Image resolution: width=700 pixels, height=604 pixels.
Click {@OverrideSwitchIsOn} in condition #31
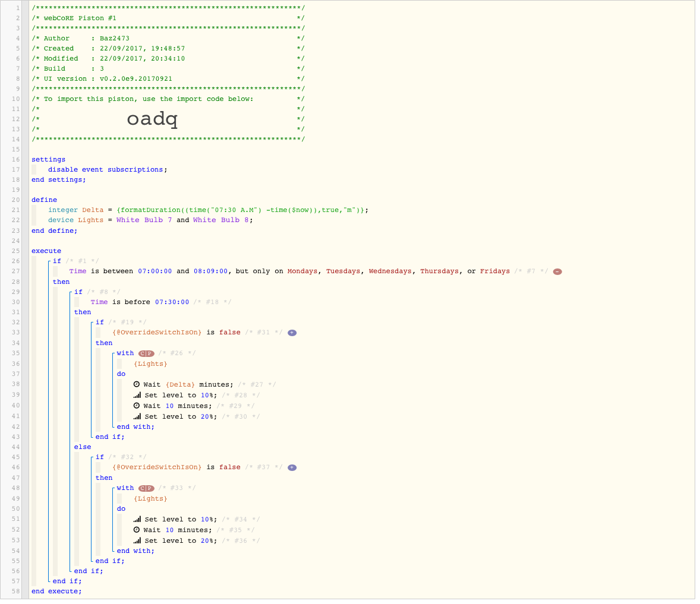point(157,333)
